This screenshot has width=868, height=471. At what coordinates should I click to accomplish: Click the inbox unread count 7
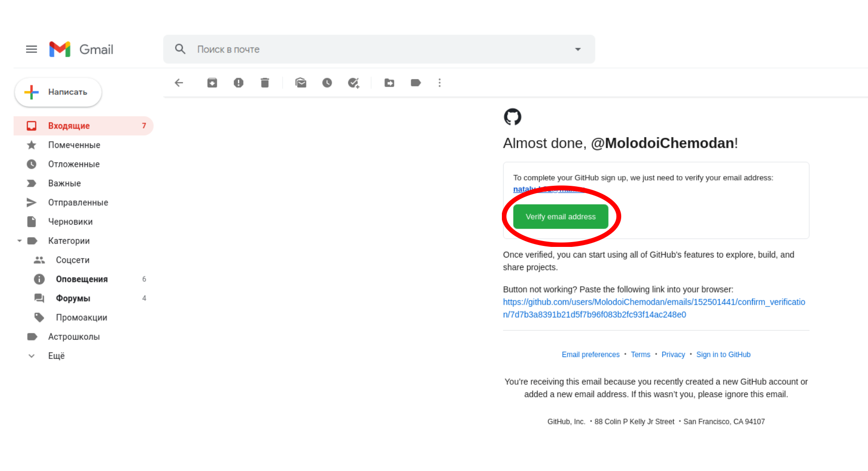pyautogui.click(x=144, y=126)
